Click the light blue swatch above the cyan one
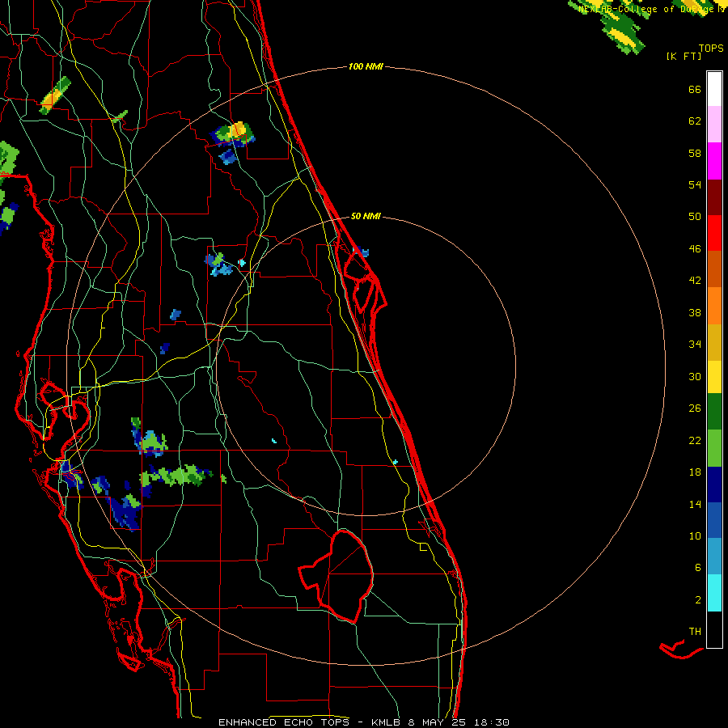The height and width of the screenshot is (728, 728). 714,557
